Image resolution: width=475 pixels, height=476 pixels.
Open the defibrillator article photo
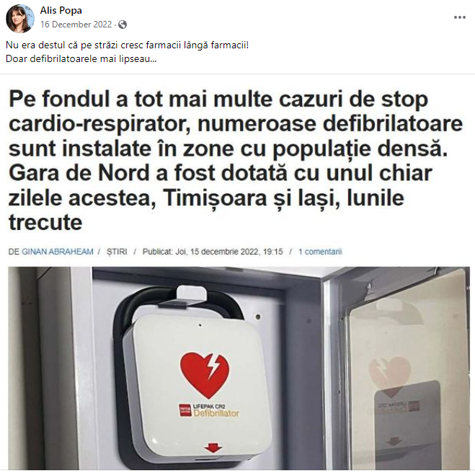239,369
